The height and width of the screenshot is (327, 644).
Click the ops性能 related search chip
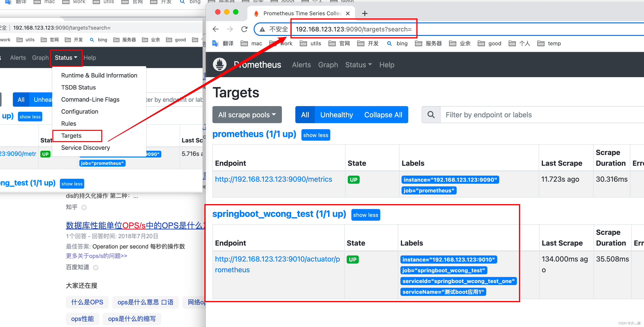click(x=82, y=319)
